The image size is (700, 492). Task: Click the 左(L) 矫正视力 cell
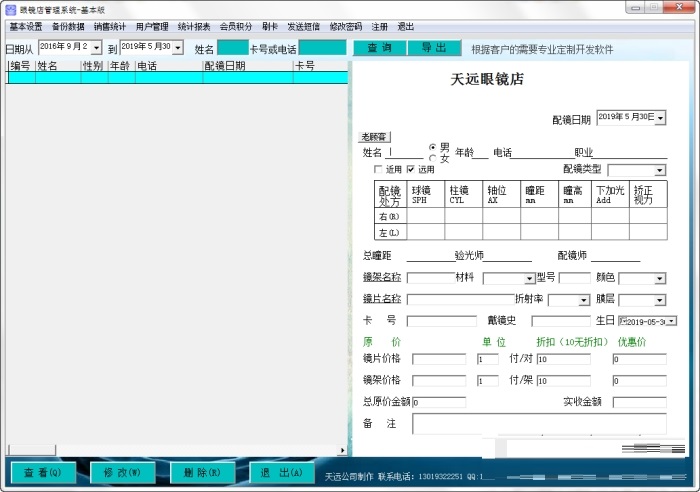(648, 232)
